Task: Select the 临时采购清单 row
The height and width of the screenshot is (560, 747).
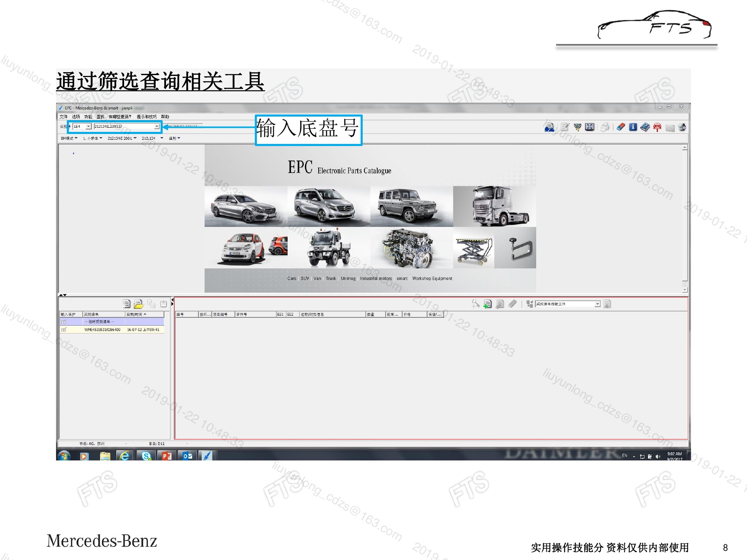Action: [112, 322]
